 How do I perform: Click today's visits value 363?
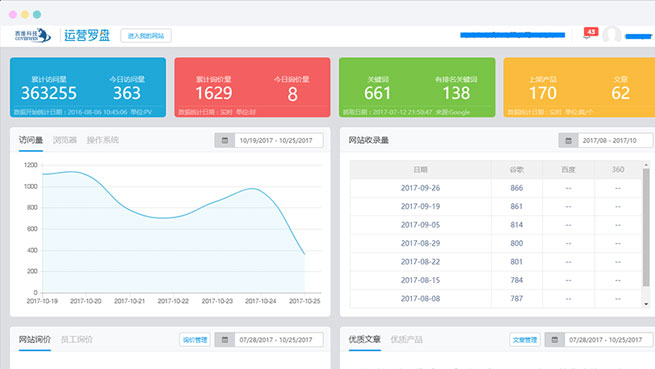pos(127,93)
